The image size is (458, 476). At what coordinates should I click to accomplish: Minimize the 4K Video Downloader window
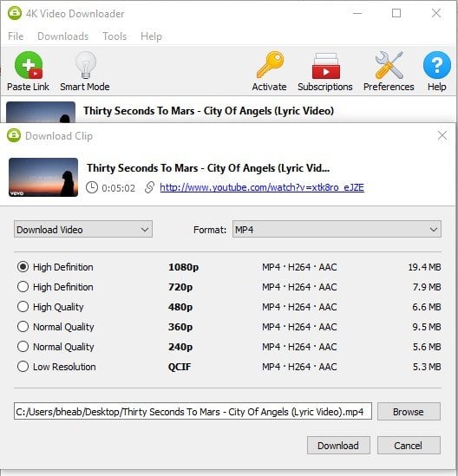(357, 13)
